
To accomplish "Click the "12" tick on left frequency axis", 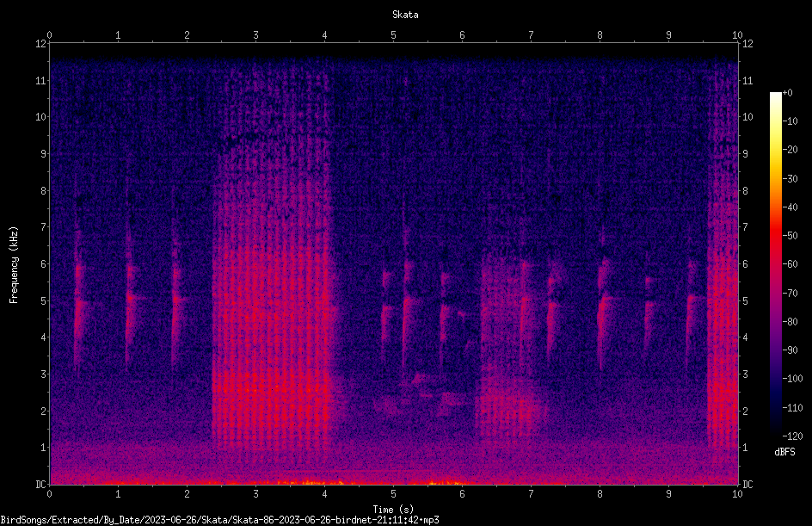I will point(40,44).
